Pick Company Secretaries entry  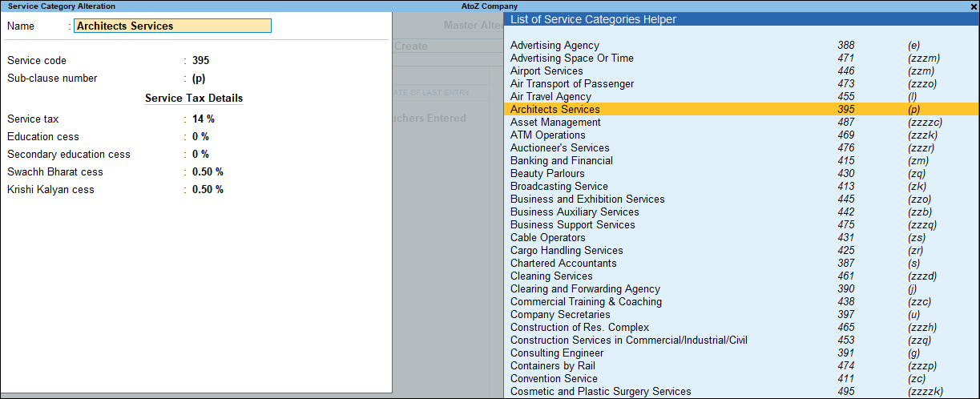click(x=741, y=314)
